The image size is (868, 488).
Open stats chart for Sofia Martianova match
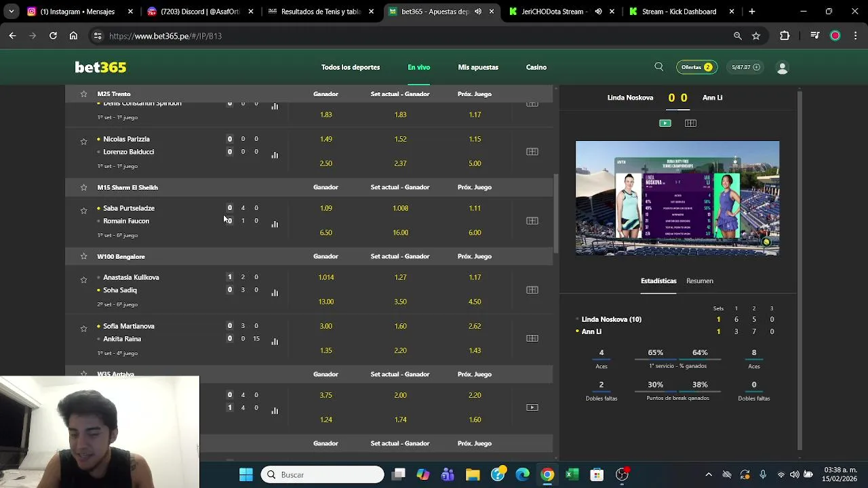coord(275,342)
